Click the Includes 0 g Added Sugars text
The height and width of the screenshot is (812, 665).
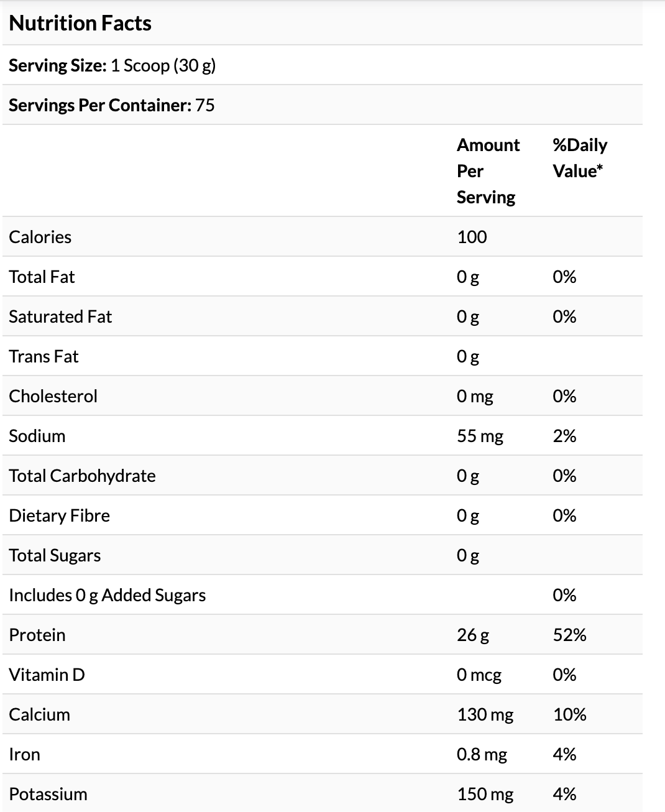(x=107, y=595)
